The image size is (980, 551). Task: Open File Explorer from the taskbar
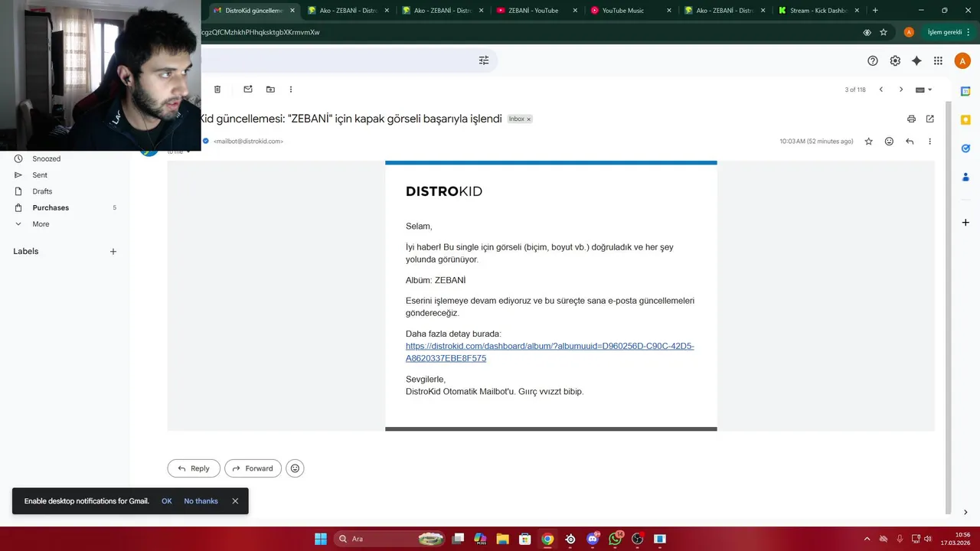point(503,539)
